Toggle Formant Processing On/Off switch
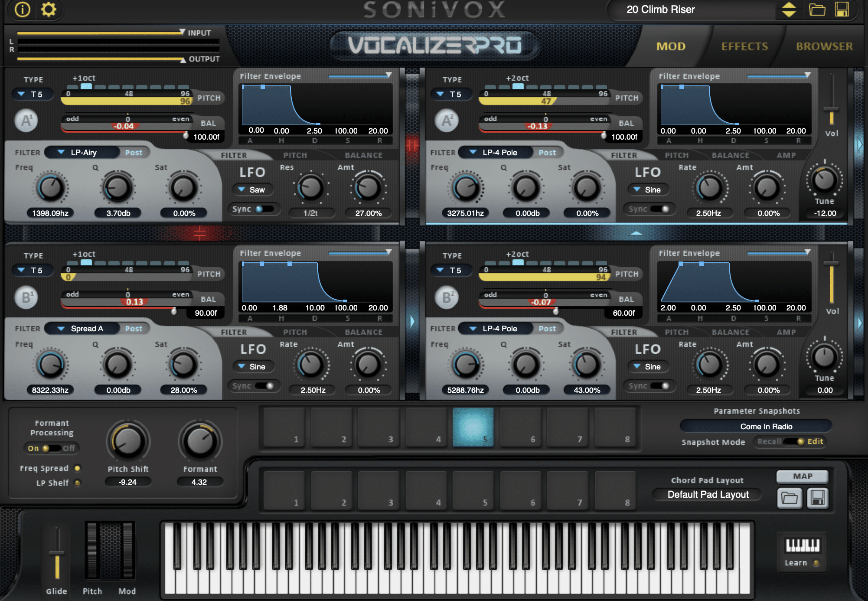The image size is (868, 601). coord(51,448)
